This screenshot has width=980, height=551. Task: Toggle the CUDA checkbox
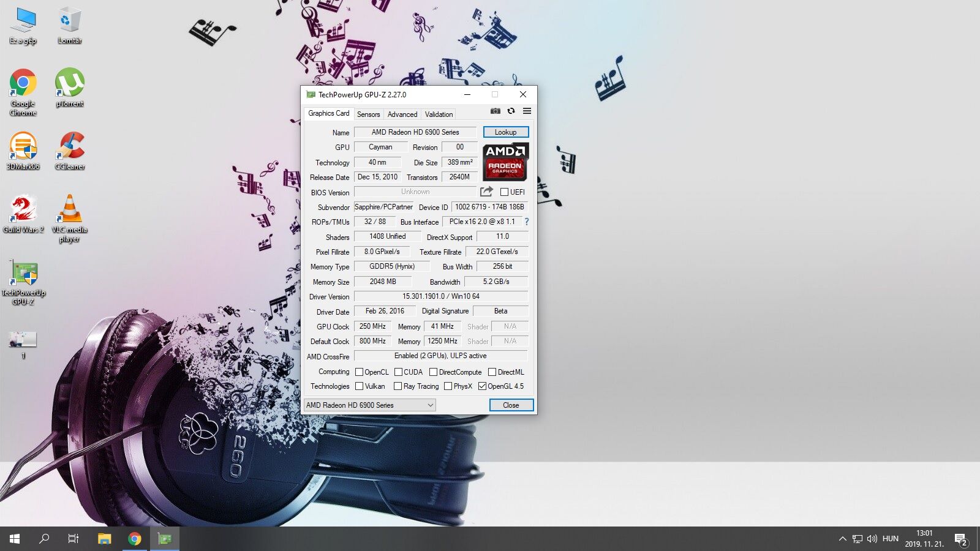[398, 372]
